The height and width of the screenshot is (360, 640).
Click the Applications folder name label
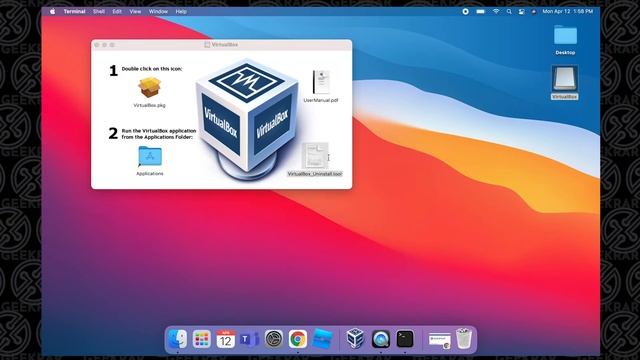(150, 173)
